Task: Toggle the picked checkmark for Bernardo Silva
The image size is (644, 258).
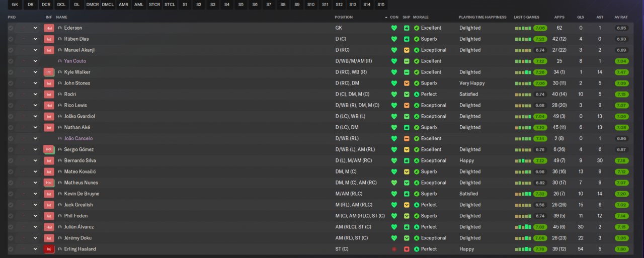Action: (11, 161)
